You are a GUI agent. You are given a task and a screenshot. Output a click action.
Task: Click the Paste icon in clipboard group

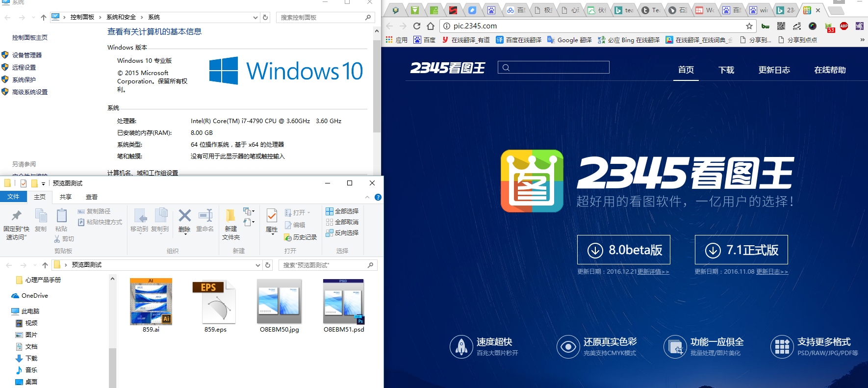pos(61,216)
